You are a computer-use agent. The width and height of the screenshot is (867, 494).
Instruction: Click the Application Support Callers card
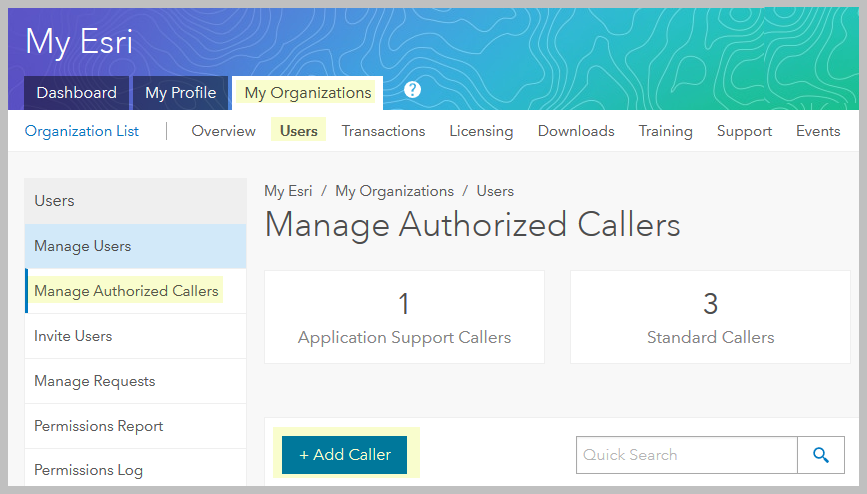[x=404, y=317]
